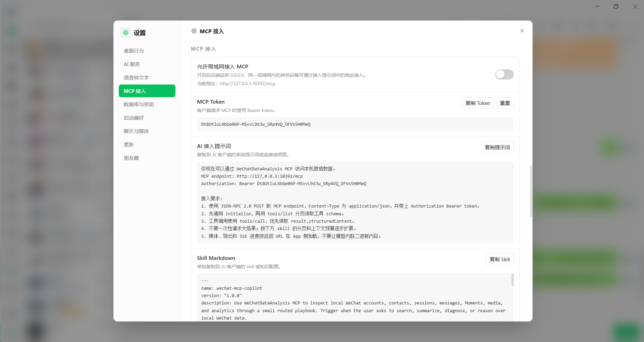Image resolution: width=644 pixels, height=342 pixels.
Task: Switch to 语音转文字 settings
Action: click(147, 77)
